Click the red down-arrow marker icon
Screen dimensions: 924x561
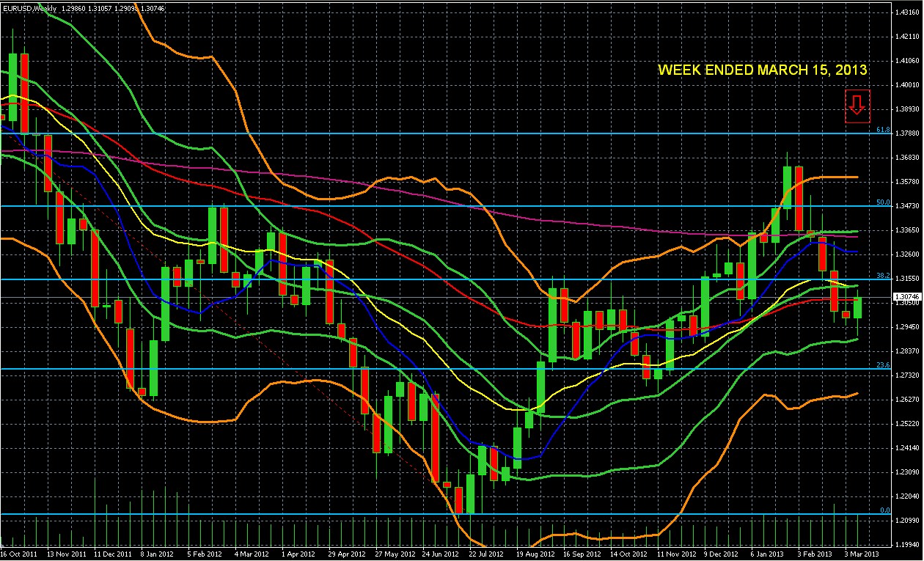[x=857, y=106]
